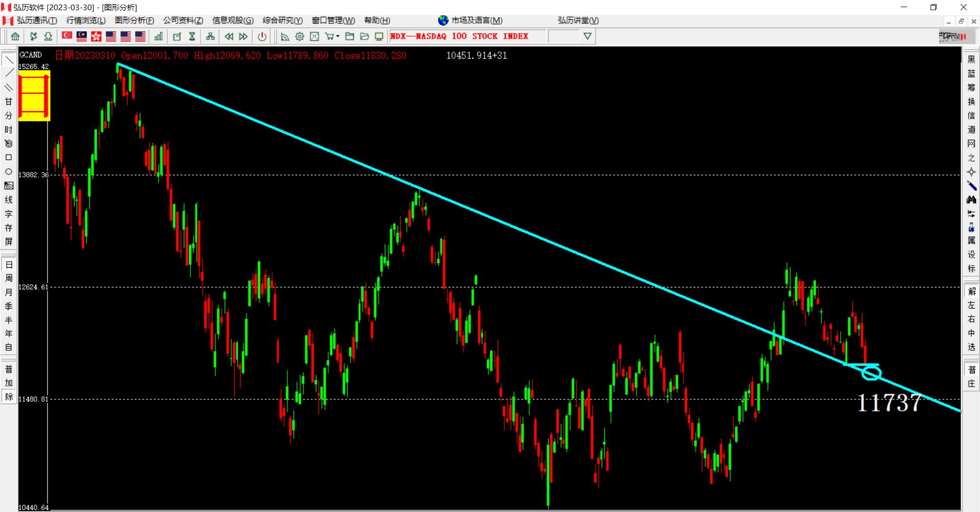Open the 图形分析(F) menu
This screenshot has width=980, height=512.
134,20
